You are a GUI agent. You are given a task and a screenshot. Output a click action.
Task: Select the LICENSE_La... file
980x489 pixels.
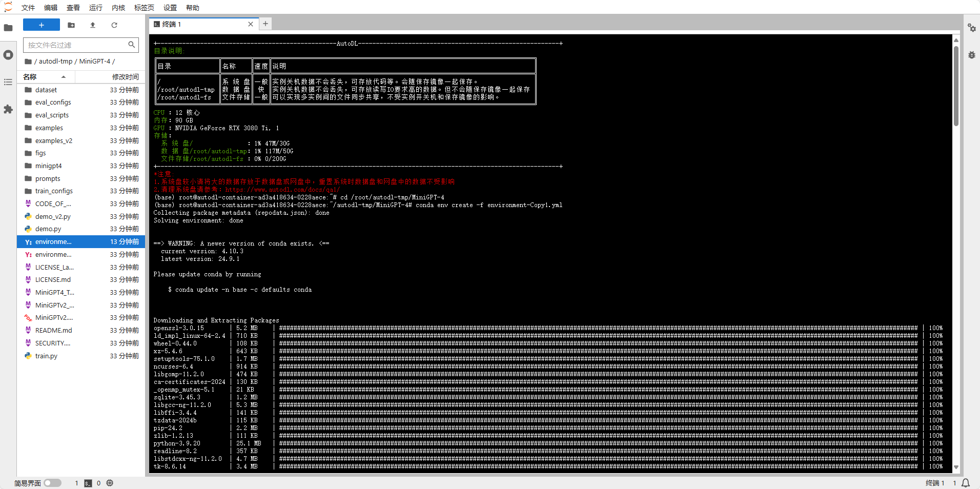(81, 267)
